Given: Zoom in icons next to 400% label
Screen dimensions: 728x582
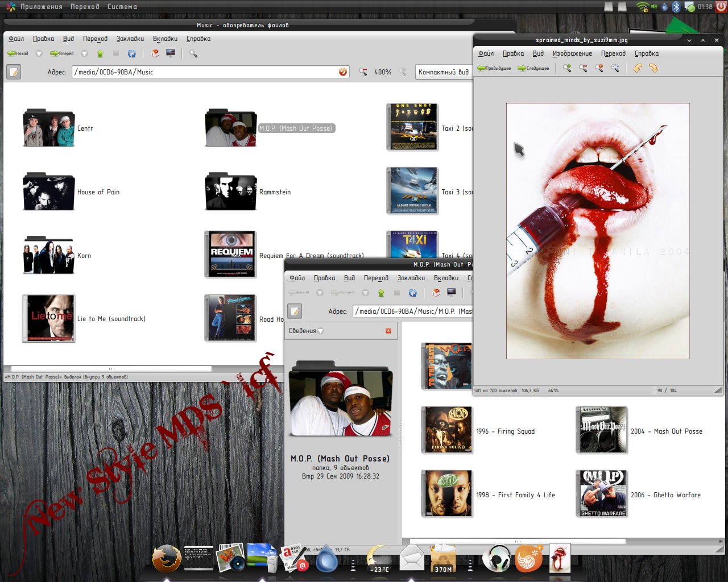Looking at the screenshot, I should [x=403, y=72].
